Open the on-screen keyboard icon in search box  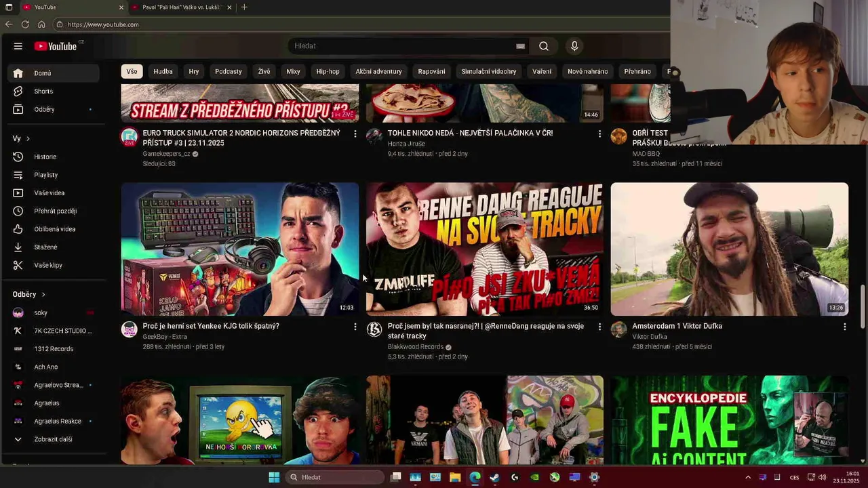[520, 46]
